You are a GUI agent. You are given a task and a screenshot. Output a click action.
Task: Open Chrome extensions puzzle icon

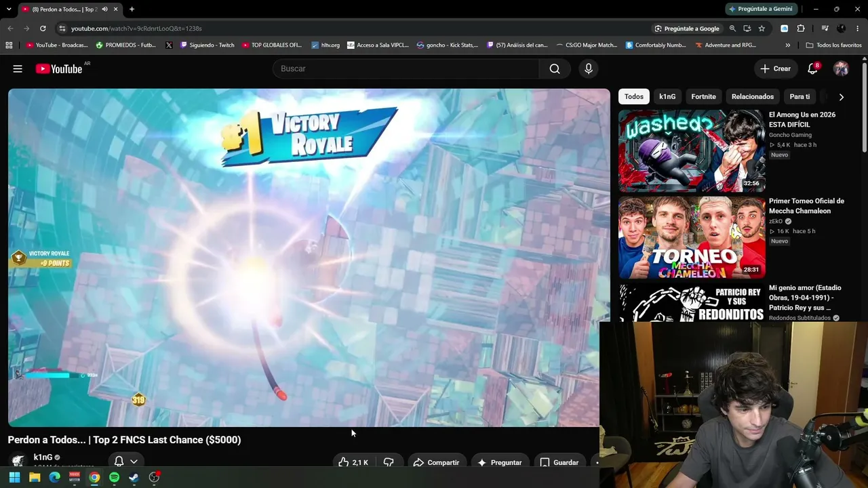coord(801,28)
